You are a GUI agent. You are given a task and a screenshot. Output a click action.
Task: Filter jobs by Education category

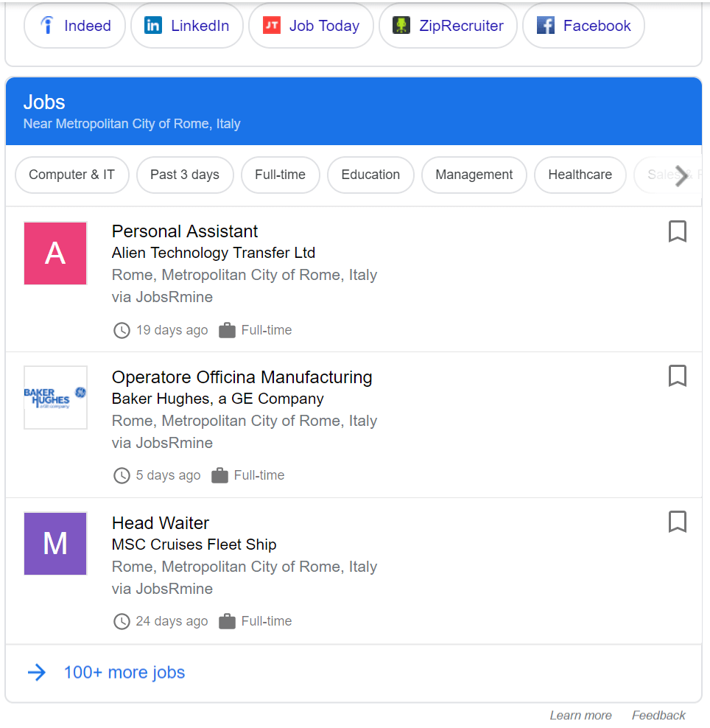[x=370, y=175]
